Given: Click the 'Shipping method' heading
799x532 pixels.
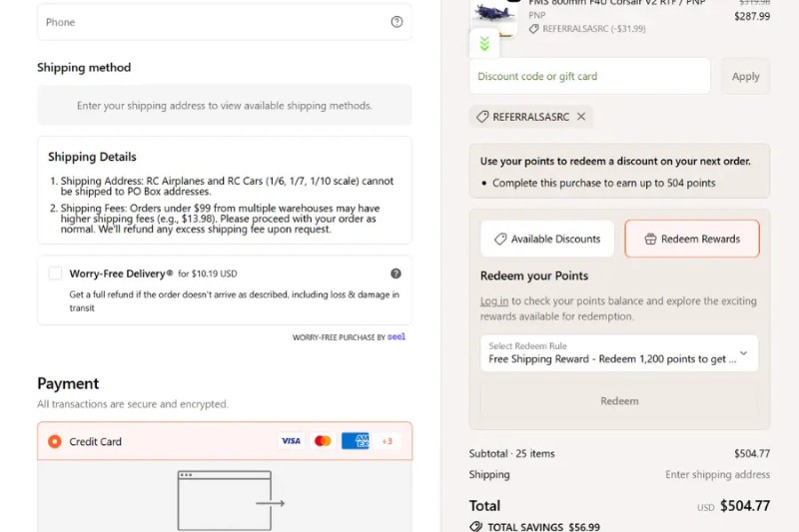Looking at the screenshot, I should click(84, 67).
